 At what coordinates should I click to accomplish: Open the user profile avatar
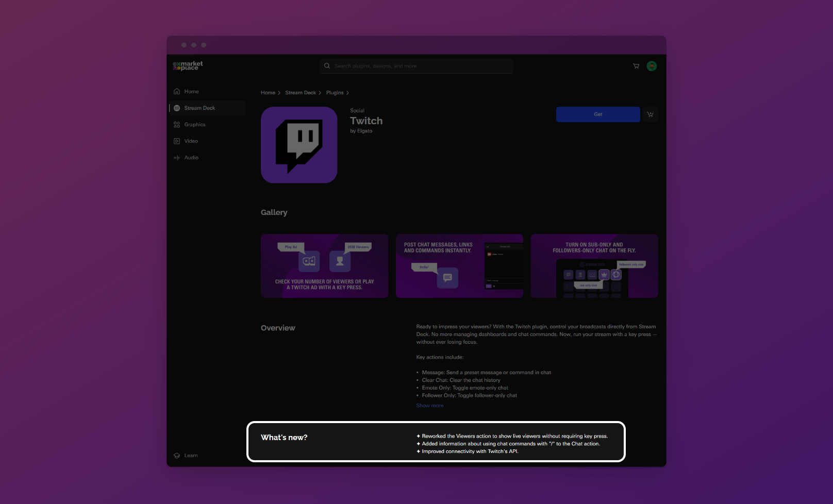coord(652,66)
